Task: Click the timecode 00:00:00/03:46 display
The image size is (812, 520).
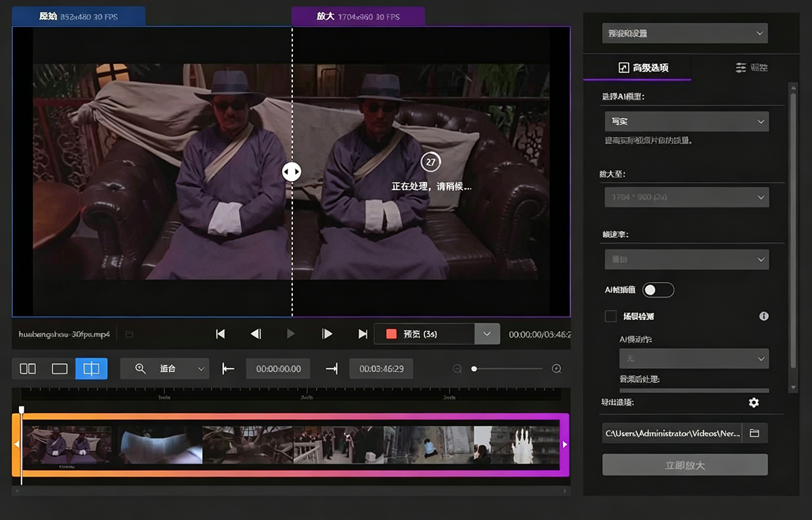Action: point(539,334)
